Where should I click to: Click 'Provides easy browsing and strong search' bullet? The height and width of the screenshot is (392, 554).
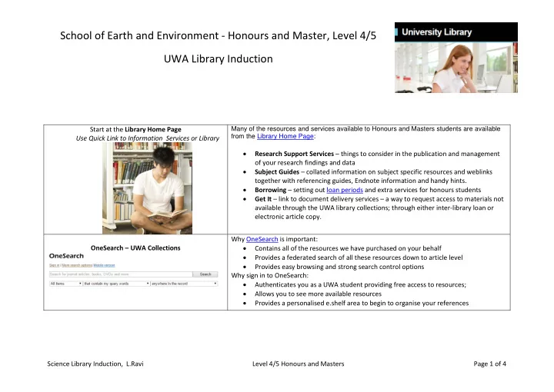point(339,267)
